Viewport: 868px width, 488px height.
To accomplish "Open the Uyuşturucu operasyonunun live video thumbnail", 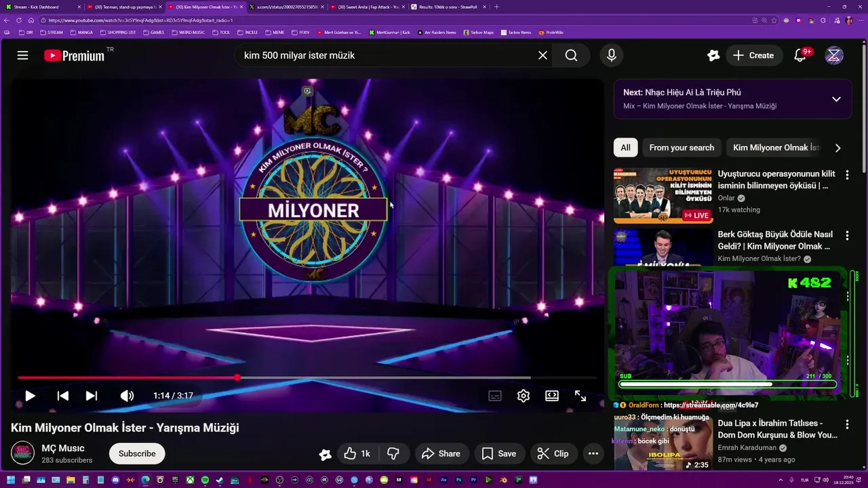I will [663, 195].
